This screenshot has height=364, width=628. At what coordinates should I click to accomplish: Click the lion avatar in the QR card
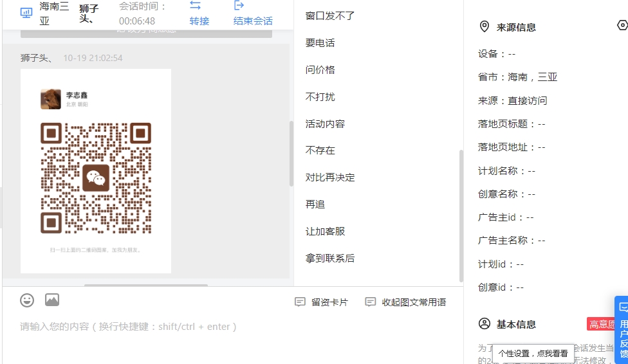click(x=50, y=99)
